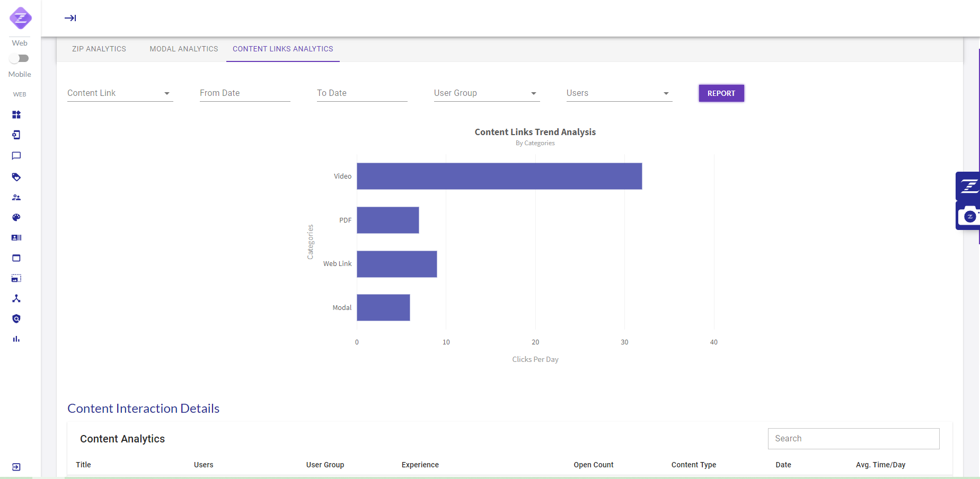Viewport: 980px width, 479px height.
Task: Click the REPORT button
Action: click(721, 93)
